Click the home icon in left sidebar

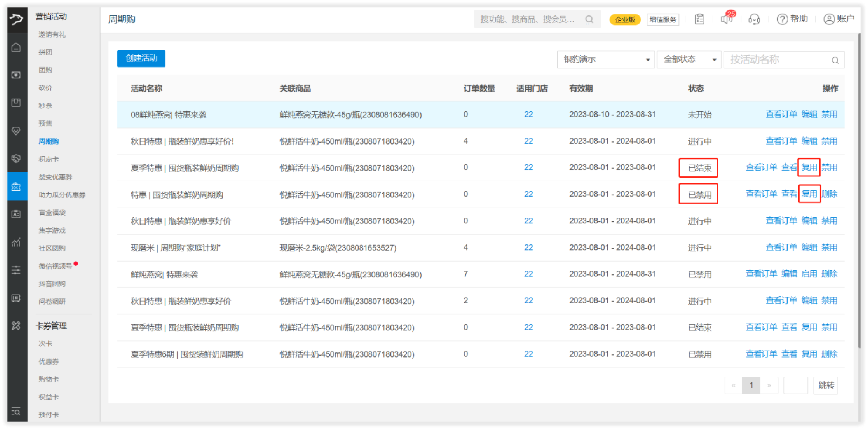pos(16,47)
